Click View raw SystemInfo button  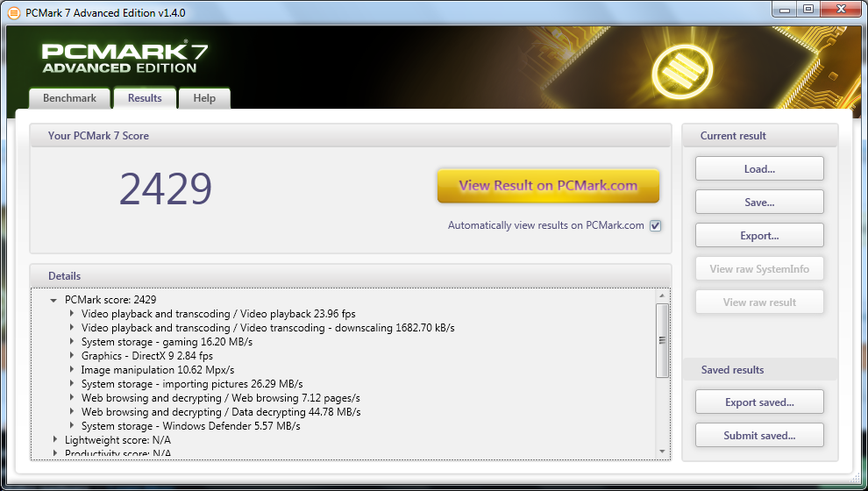coord(759,268)
